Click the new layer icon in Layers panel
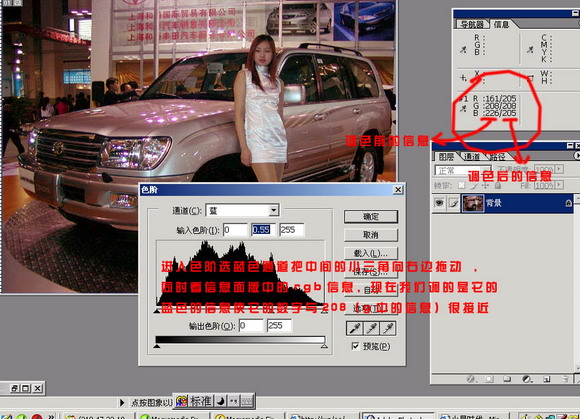The height and width of the screenshot is (419, 580). [x=546, y=379]
